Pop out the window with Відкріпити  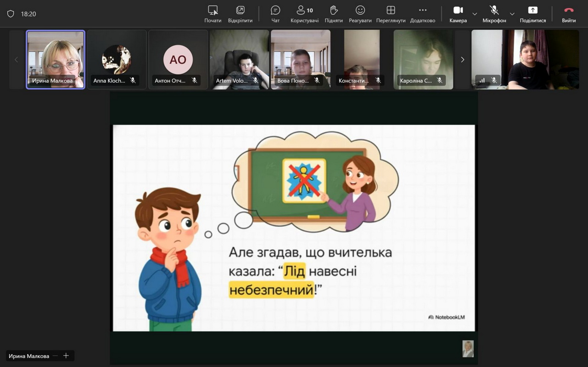click(x=240, y=13)
